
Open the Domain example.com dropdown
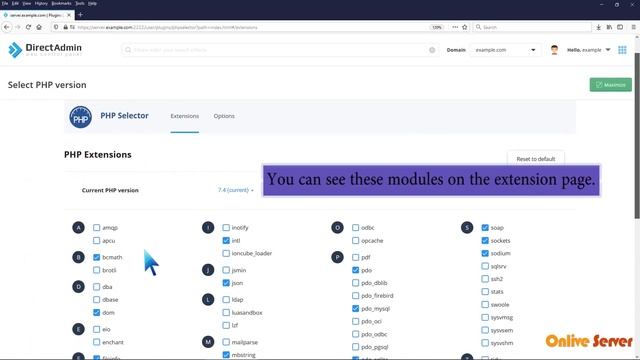tap(505, 50)
